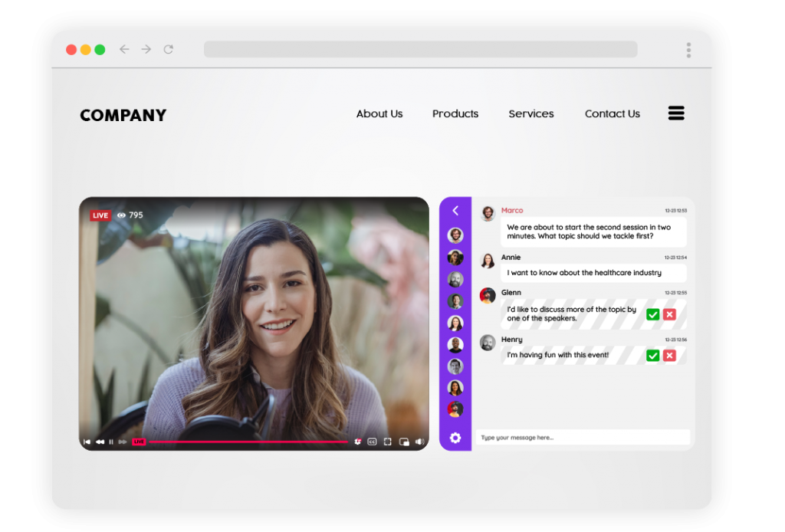Select the fast-forward playback icon
Viewport: 785px width, 532px height.
[122, 442]
